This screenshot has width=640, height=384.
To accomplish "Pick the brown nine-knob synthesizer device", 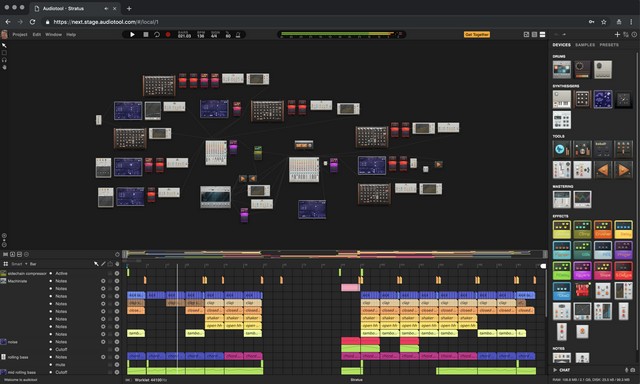I will point(582,100).
